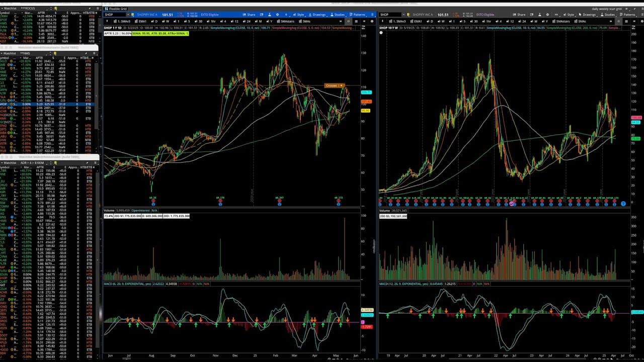The width and height of the screenshot is (644, 362).
Task: Click the settings gear in right chart toolbar
Action: 547,15
